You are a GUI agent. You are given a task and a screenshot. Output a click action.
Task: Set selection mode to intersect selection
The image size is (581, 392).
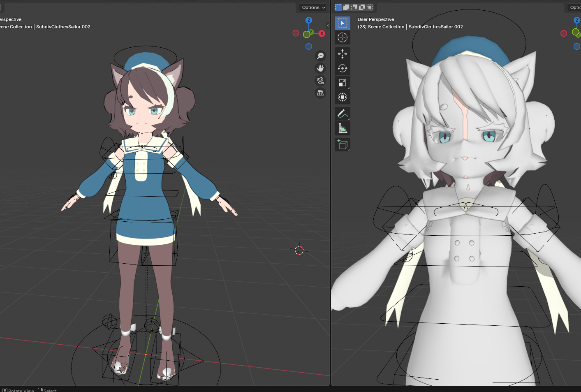[x=370, y=7]
